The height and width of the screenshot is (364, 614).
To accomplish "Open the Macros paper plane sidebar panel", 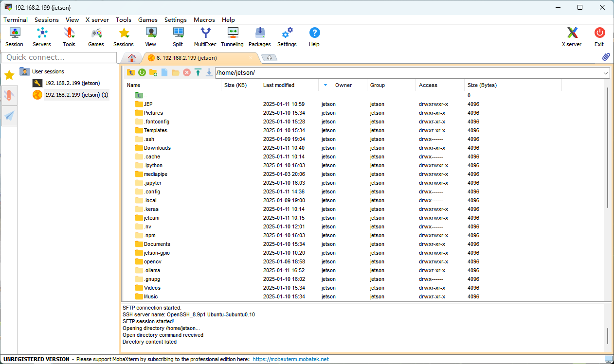I will pos(9,116).
